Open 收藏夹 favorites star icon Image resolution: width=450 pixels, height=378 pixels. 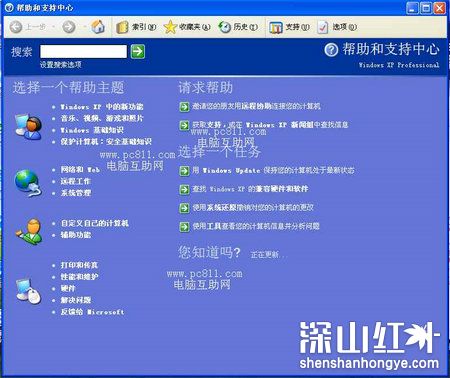point(170,27)
